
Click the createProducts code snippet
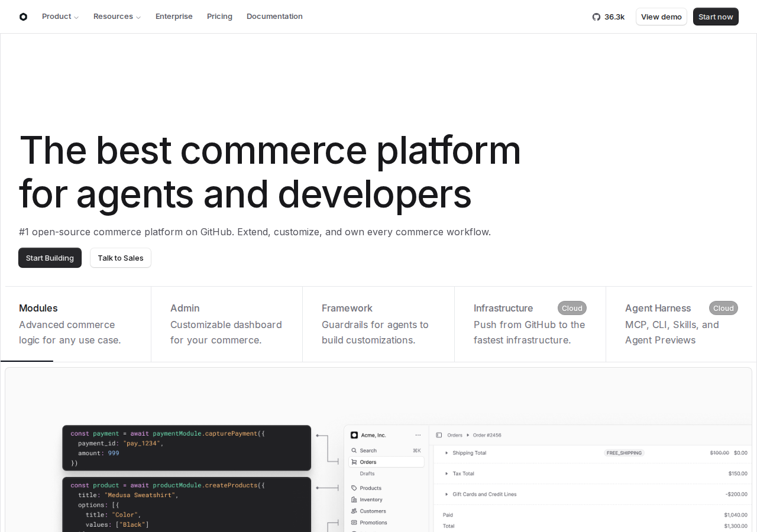187,504
